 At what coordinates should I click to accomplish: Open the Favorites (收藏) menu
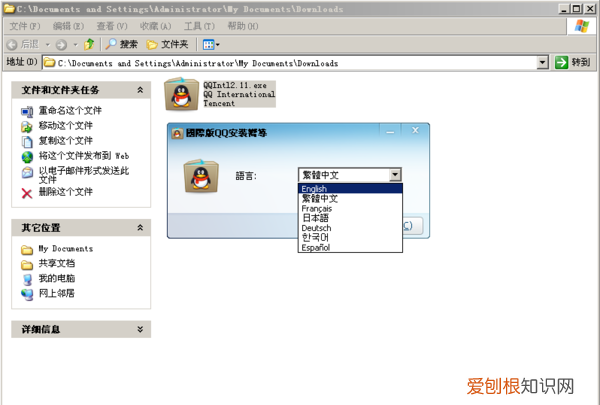pos(155,26)
